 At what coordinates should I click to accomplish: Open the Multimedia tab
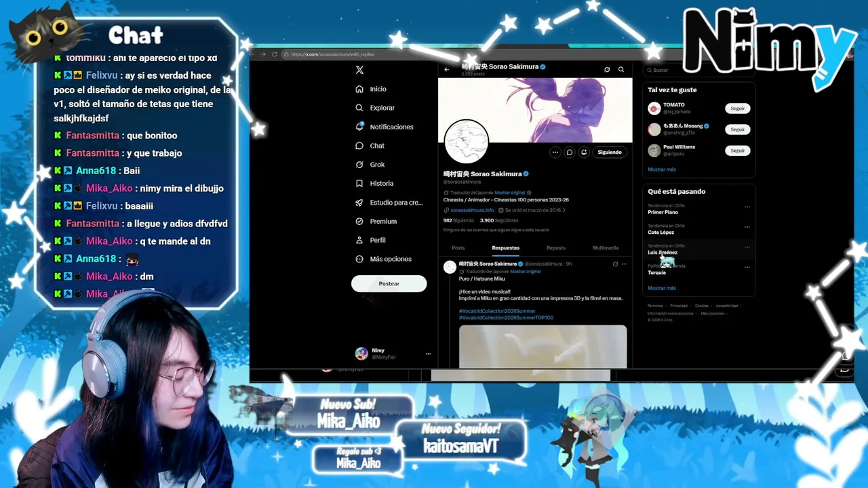click(x=606, y=248)
